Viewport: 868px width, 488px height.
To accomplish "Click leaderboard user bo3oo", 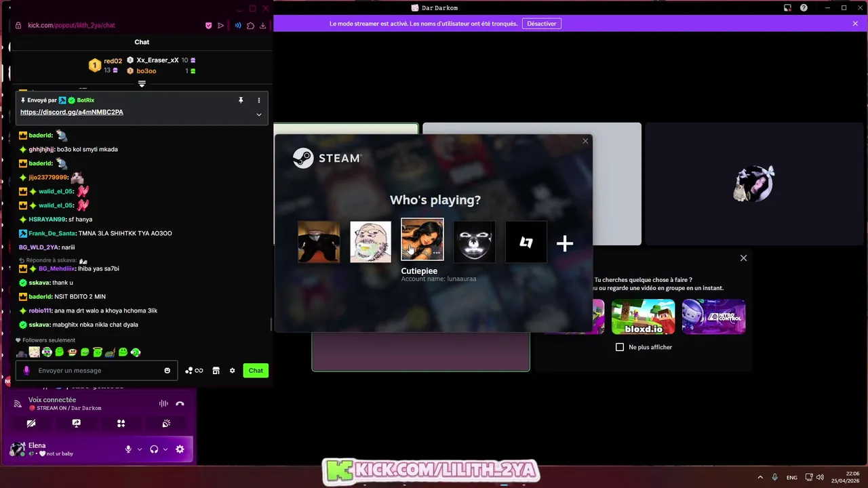I will pos(146,71).
